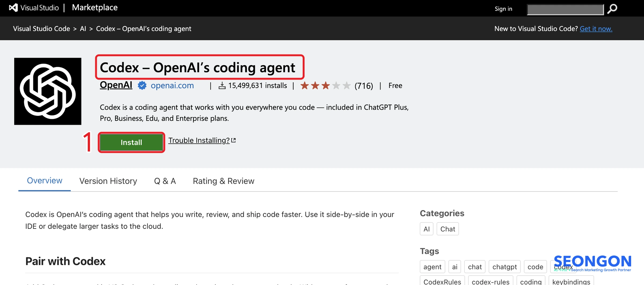Click the 'Tags' heading
The height and width of the screenshot is (285, 644).
pos(429,251)
